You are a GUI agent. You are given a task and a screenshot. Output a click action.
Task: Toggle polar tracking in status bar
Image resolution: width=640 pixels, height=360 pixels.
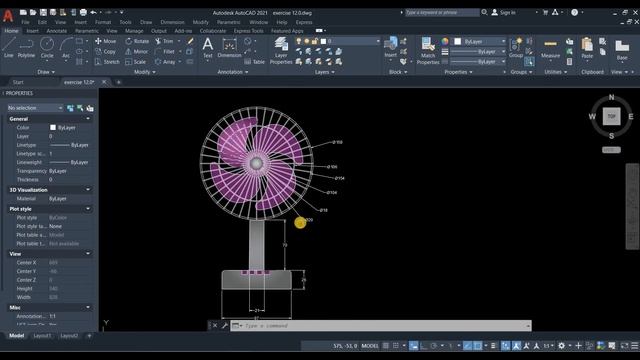tap(434, 346)
